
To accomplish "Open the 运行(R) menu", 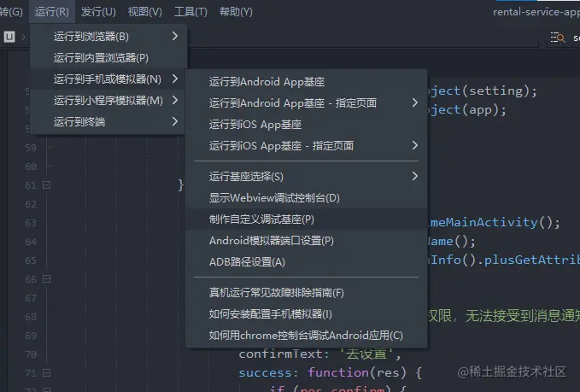I will [52, 12].
